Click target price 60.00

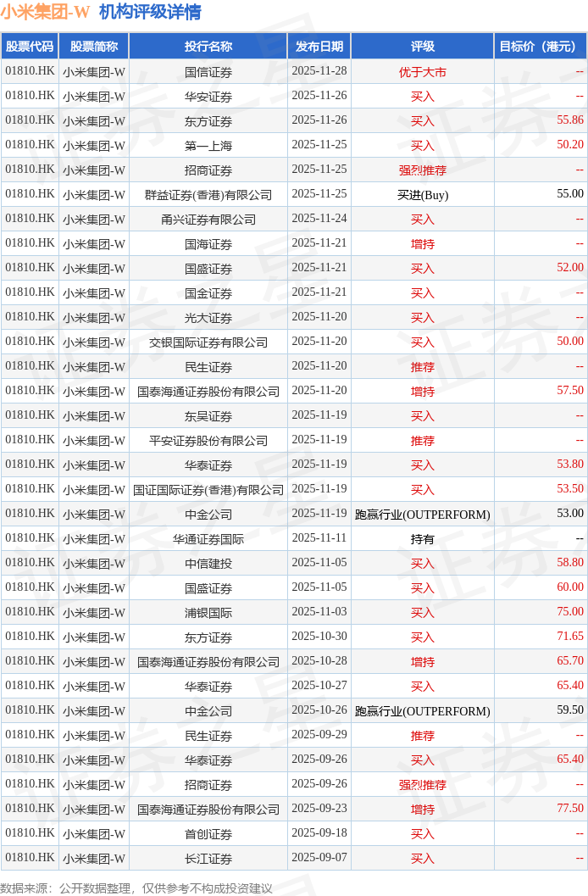click(570, 587)
